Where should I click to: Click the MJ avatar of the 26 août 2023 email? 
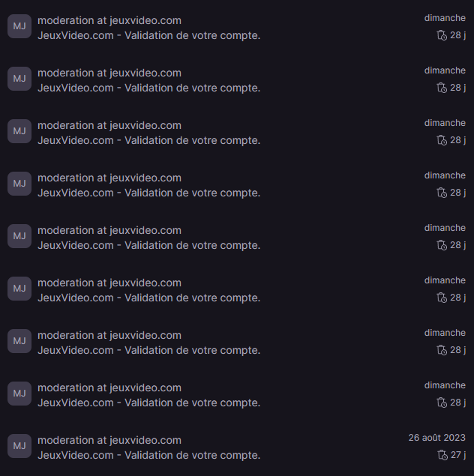[x=19, y=446]
